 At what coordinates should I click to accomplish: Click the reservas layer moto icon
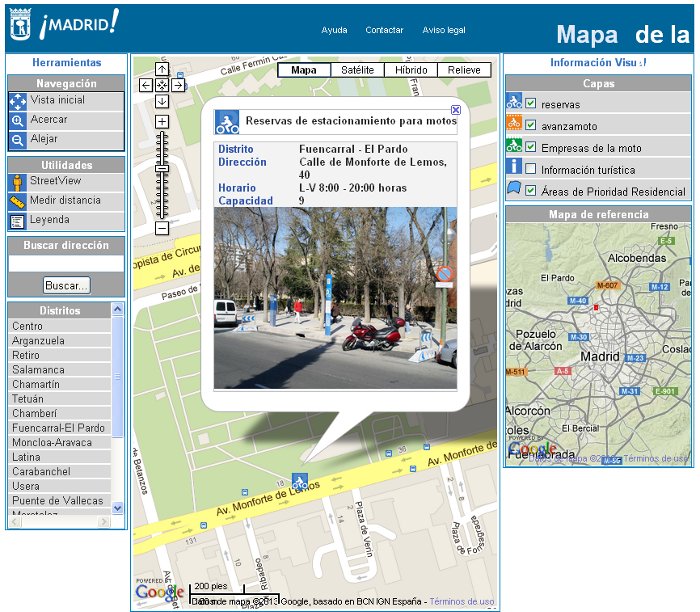pyautogui.click(x=514, y=101)
